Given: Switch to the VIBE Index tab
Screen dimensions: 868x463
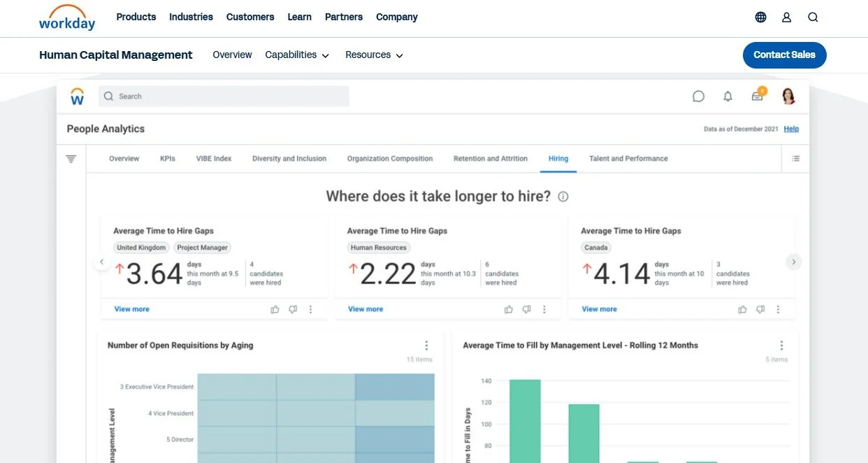Looking at the screenshot, I should click(214, 159).
